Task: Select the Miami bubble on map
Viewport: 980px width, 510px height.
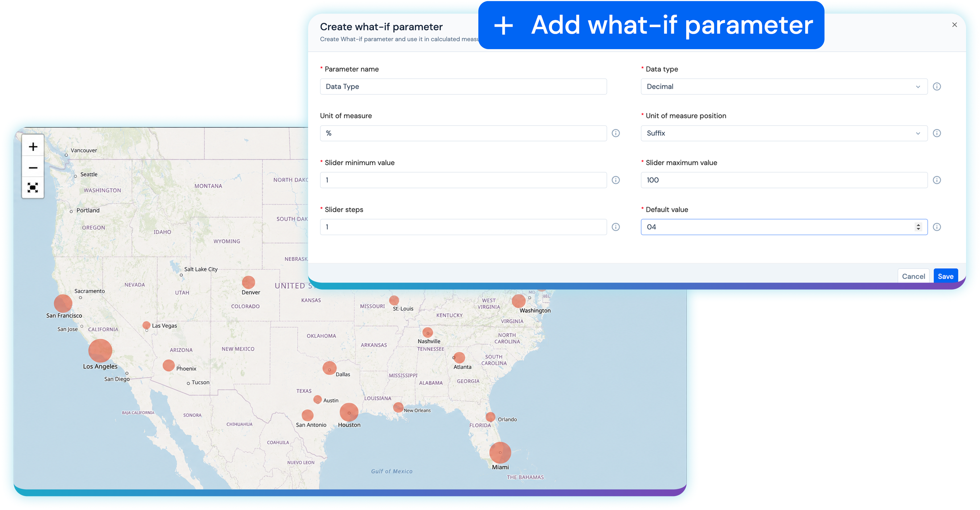Action: [x=500, y=453]
